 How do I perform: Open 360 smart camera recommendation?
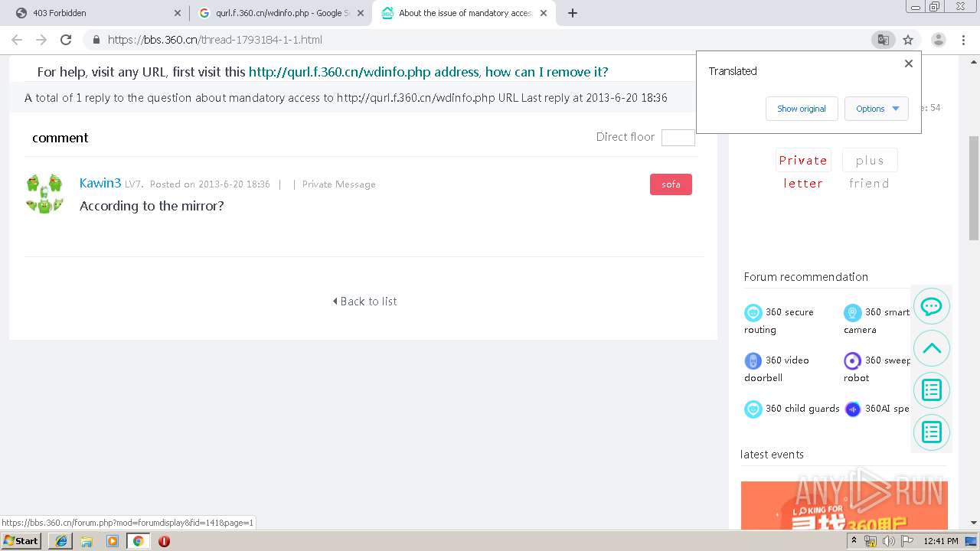(x=877, y=321)
